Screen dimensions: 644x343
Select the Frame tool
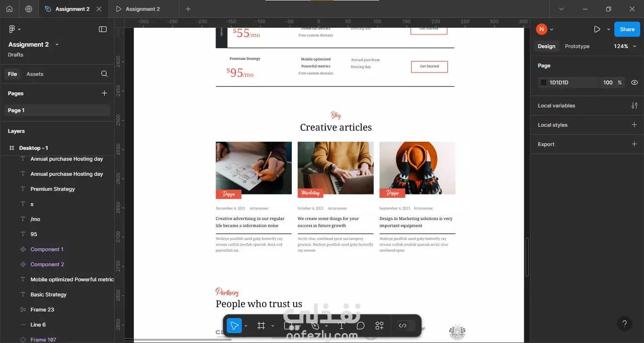click(261, 326)
